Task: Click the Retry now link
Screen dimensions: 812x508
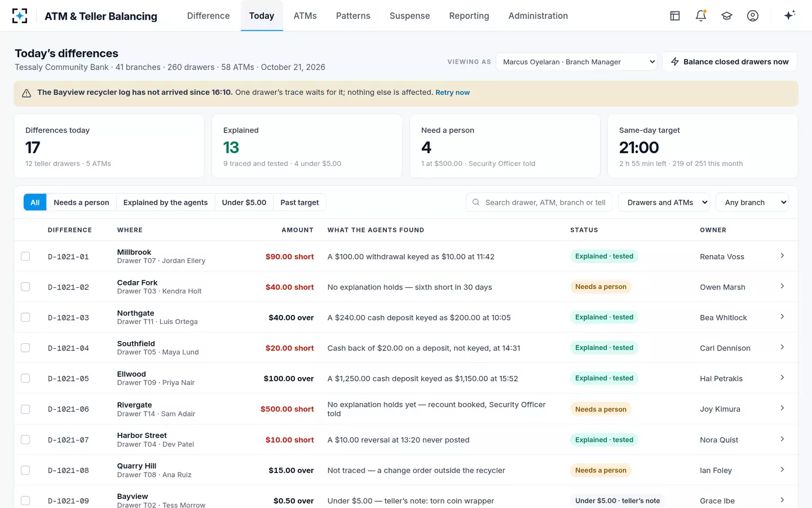Action: pyautogui.click(x=452, y=93)
